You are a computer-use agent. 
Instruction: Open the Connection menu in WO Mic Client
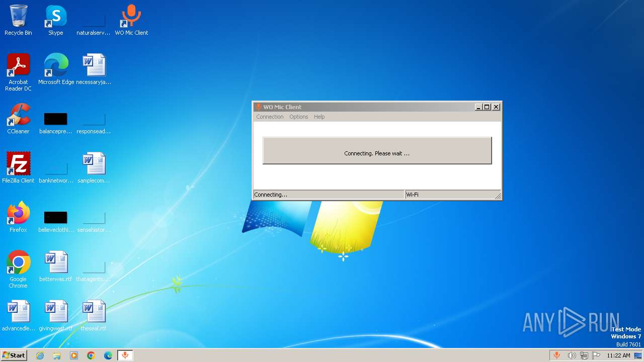270,117
